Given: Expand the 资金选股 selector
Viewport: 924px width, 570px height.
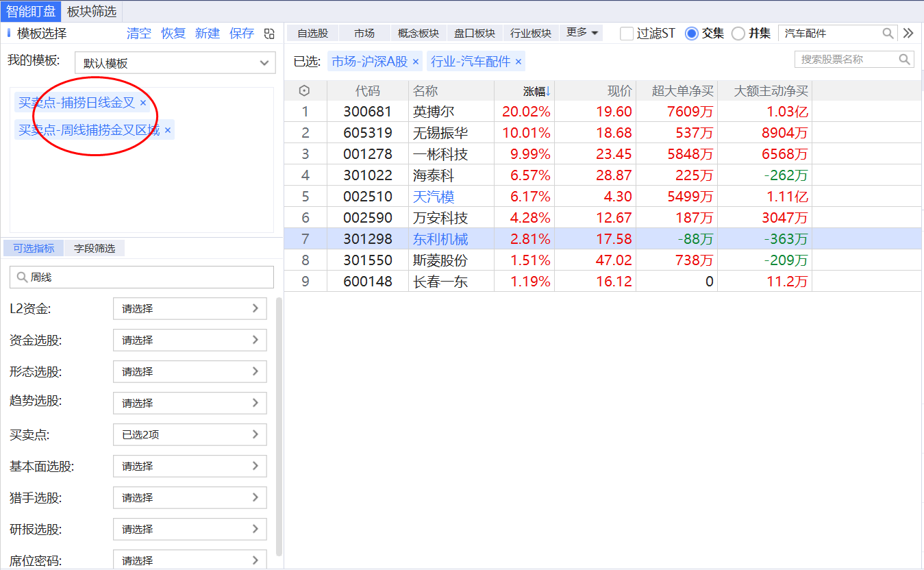Looking at the screenshot, I should click(x=190, y=340).
